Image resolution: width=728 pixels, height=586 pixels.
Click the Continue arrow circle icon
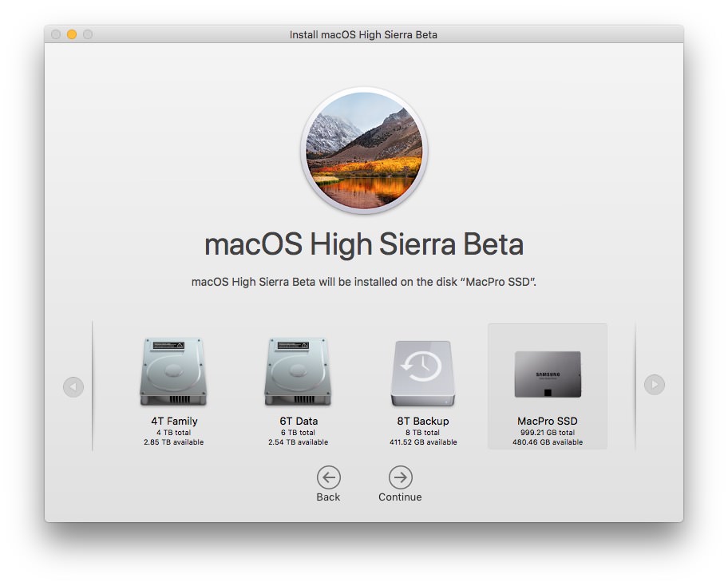tap(400, 477)
